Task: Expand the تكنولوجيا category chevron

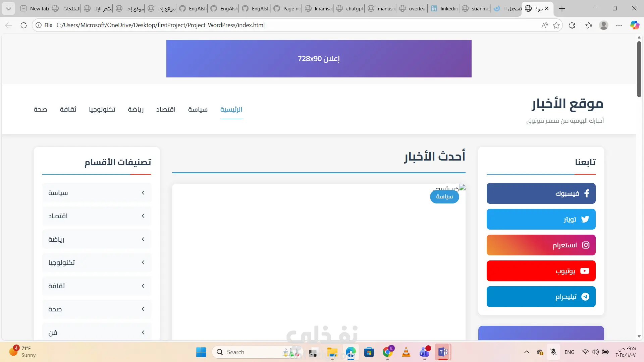Action: click(143, 262)
